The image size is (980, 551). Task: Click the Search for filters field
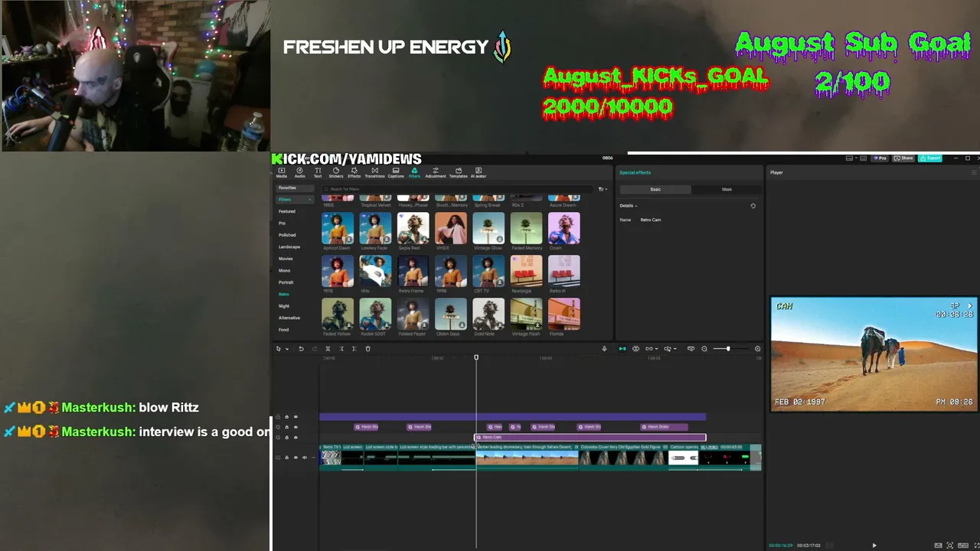tap(459, 189)
